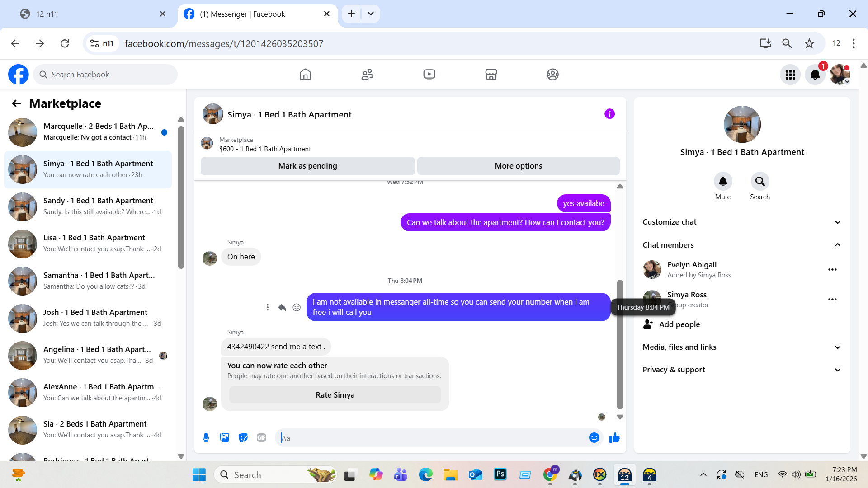
Task: Go to Facebook Home tab
Action: 306,75
